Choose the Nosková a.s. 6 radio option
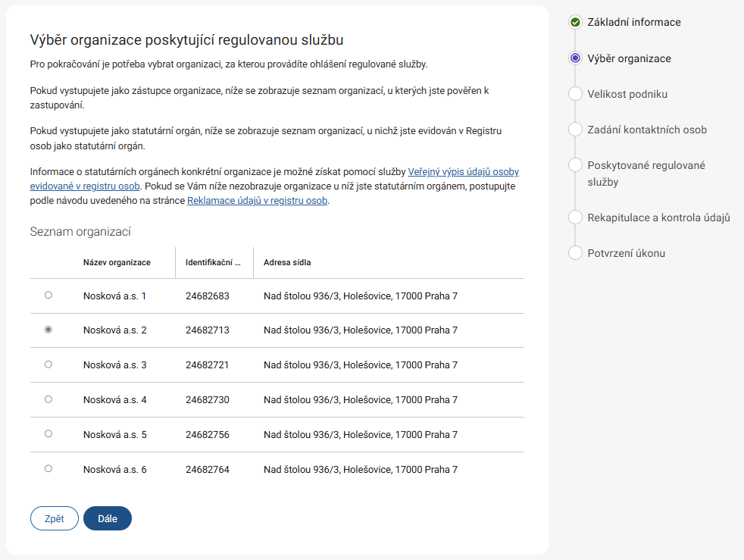The image size is (744, 560). point(48,469)
